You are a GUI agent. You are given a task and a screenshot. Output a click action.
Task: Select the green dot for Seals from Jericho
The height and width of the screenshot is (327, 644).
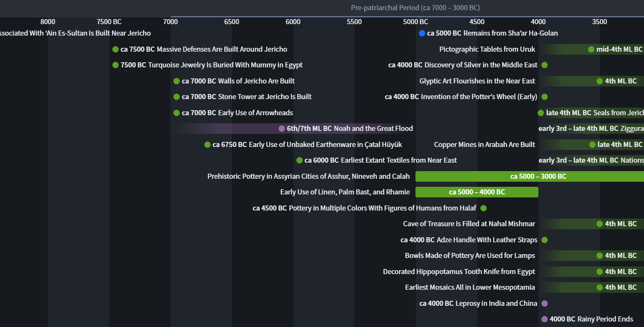click(541, 113)
